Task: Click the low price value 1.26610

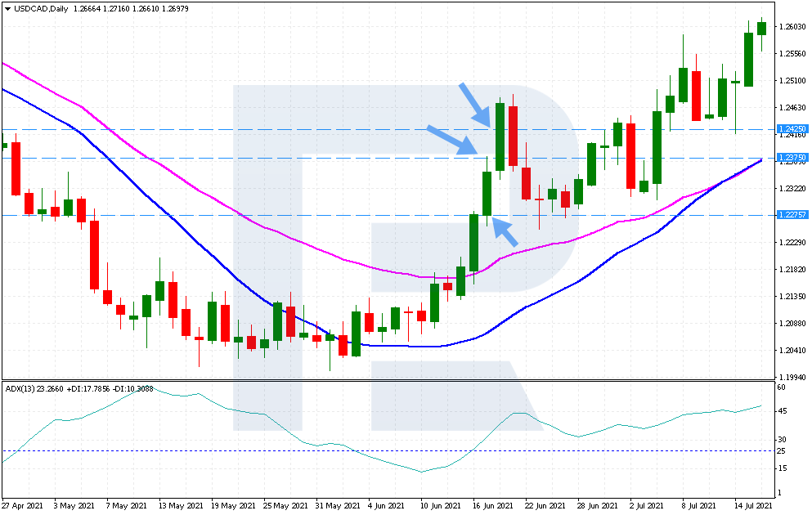Action: coord(145,9)
